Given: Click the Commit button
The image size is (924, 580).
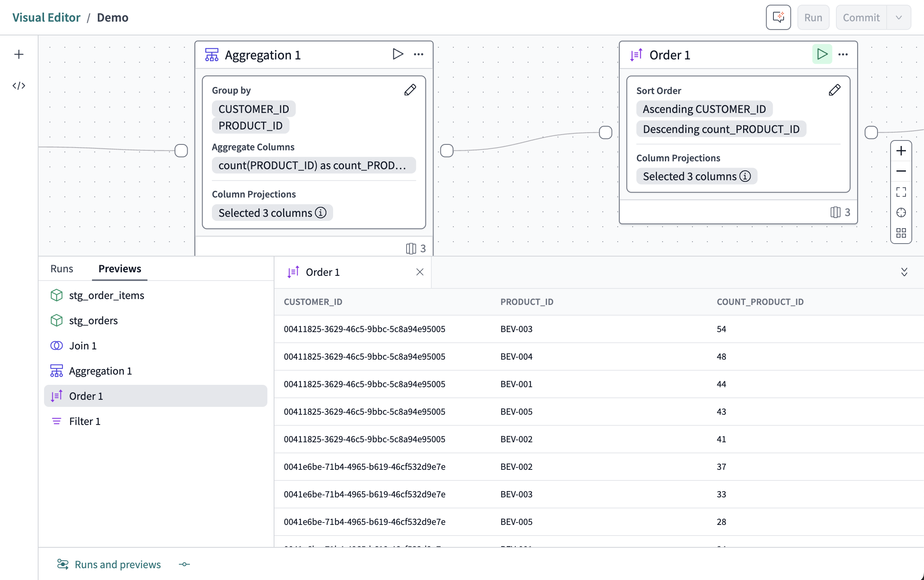Looking at the screenshot, I should (861, 17).
